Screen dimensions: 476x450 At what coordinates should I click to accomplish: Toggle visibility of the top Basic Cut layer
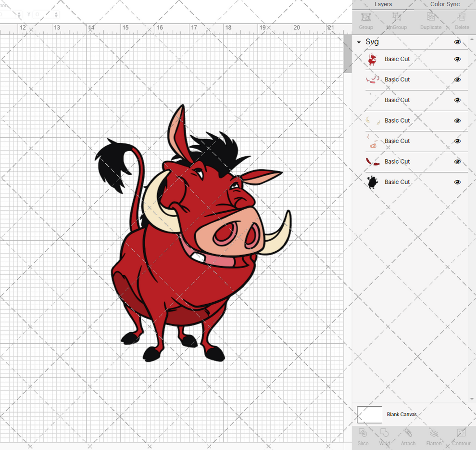[457, 59]
